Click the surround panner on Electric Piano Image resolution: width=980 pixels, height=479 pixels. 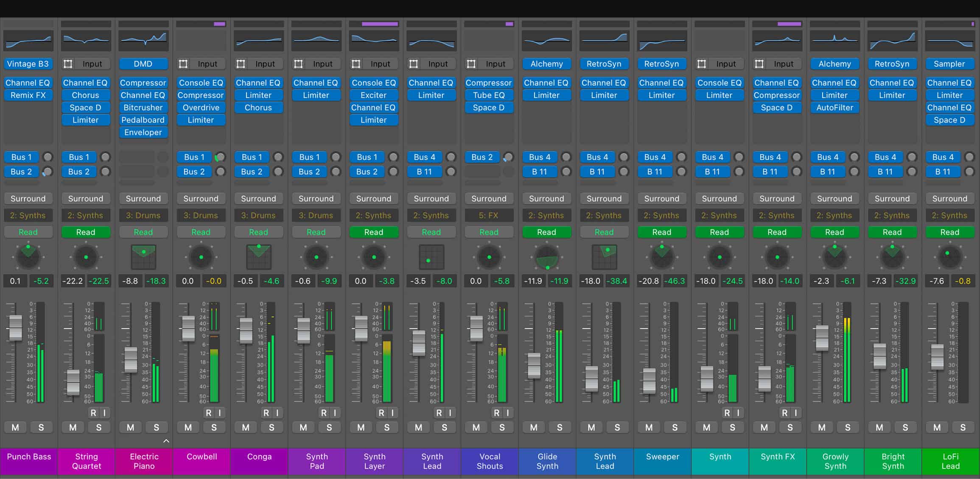143,257
